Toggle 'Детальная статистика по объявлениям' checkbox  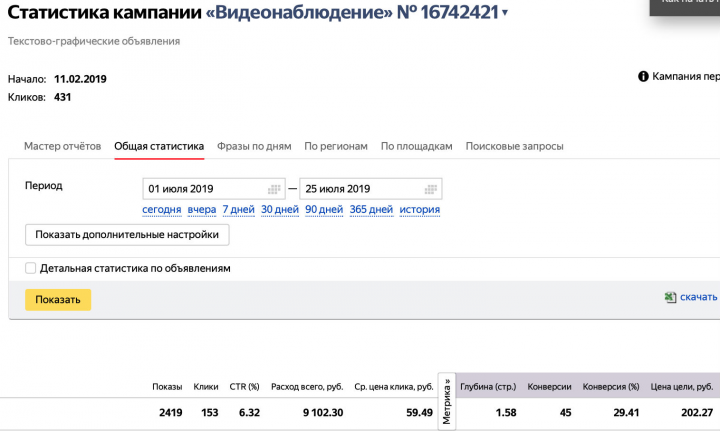click(x=30, y=268)
